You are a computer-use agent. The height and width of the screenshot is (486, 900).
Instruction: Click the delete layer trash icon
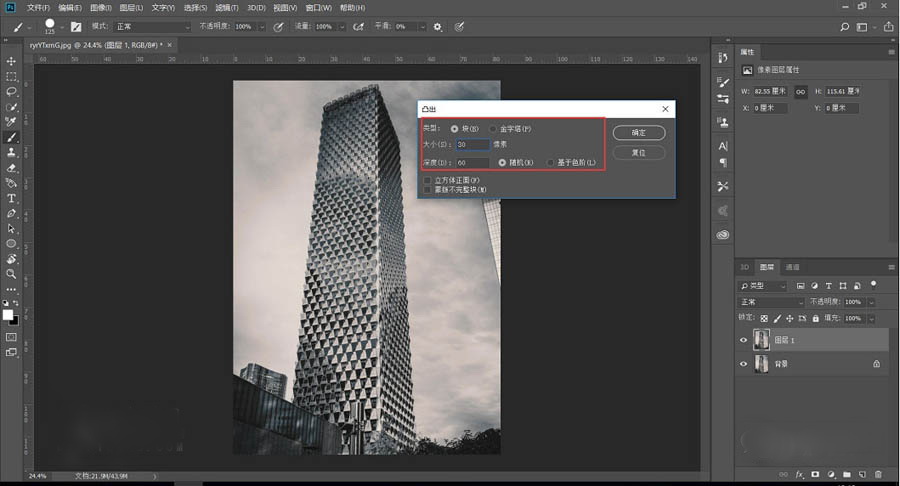click(877, 473)
